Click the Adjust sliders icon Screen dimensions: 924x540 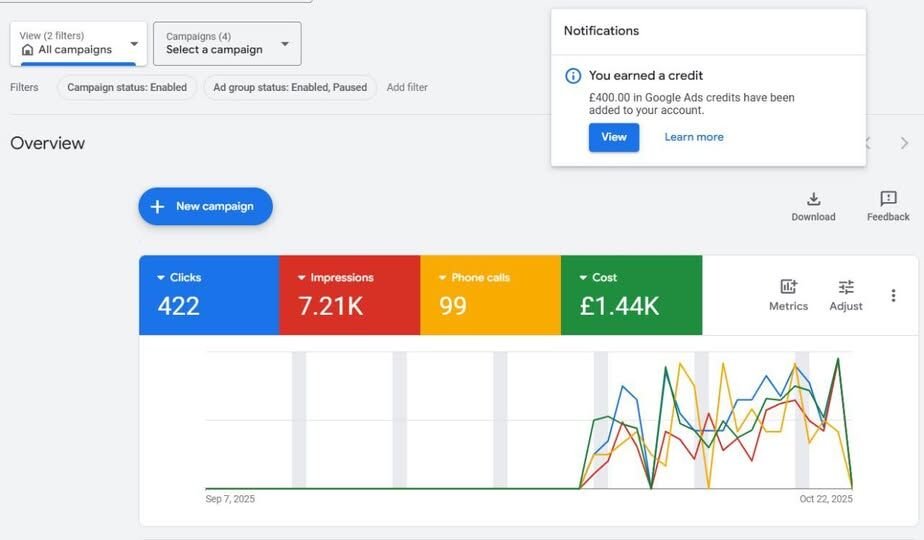click(846, 287)
